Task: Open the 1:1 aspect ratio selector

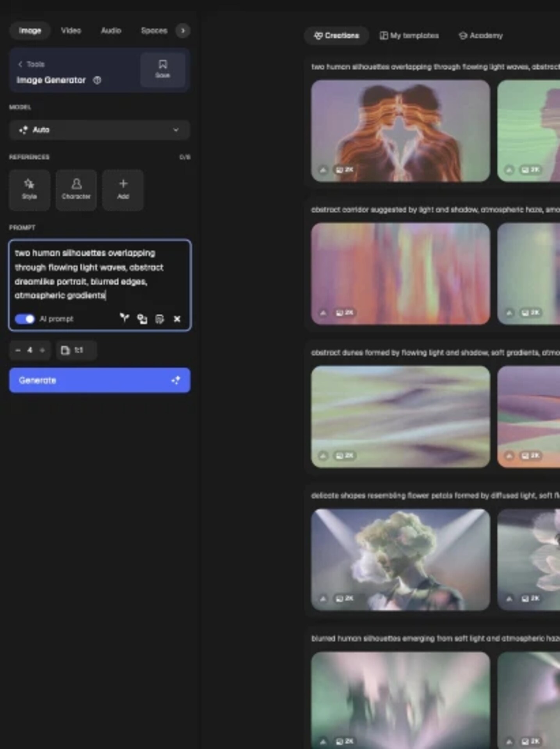Action: 76,350
